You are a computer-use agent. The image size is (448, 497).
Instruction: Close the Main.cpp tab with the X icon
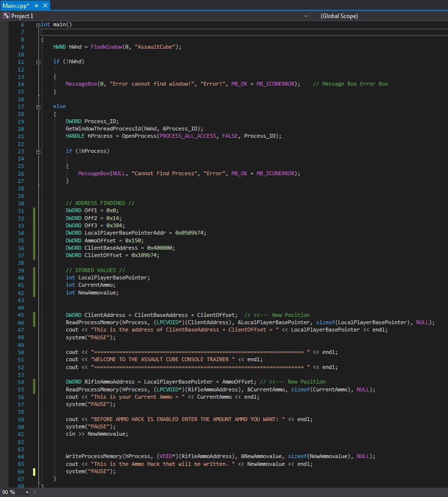click(x=45, y=5)
